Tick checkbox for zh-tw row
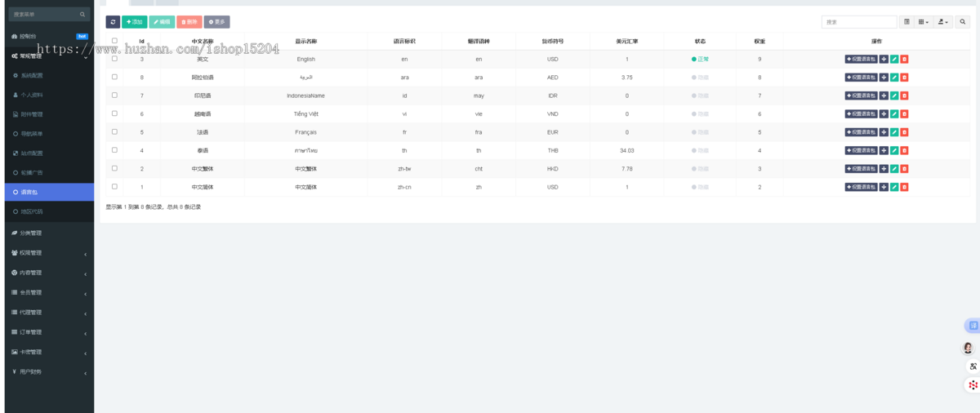 tap(114, 168)
